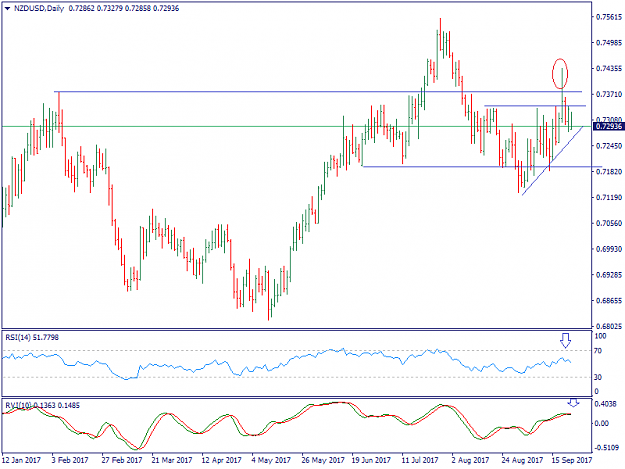Image resolution: width=625 pixels, height=469 pixels.
Task: Click the 26 May 2017 date label
Action: (x=323, y=460)
